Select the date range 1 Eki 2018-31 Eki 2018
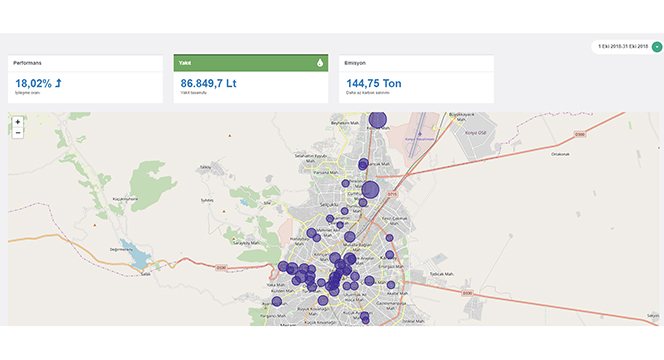This screenshot has width=664, height=360. click(623, 47)
